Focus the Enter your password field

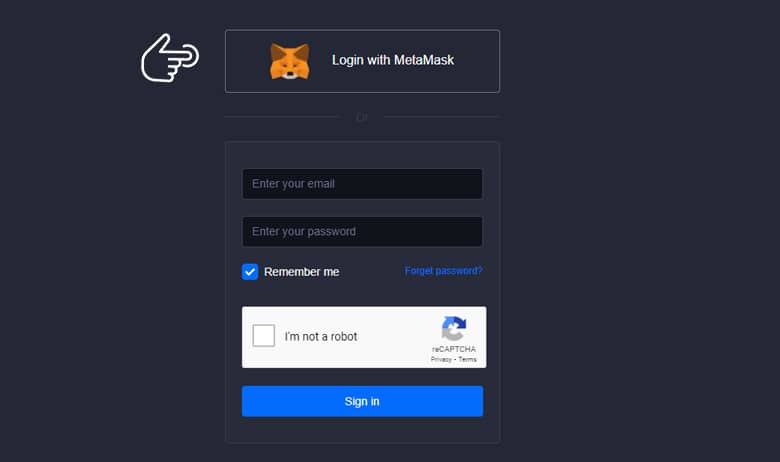[x=362, y=232]
